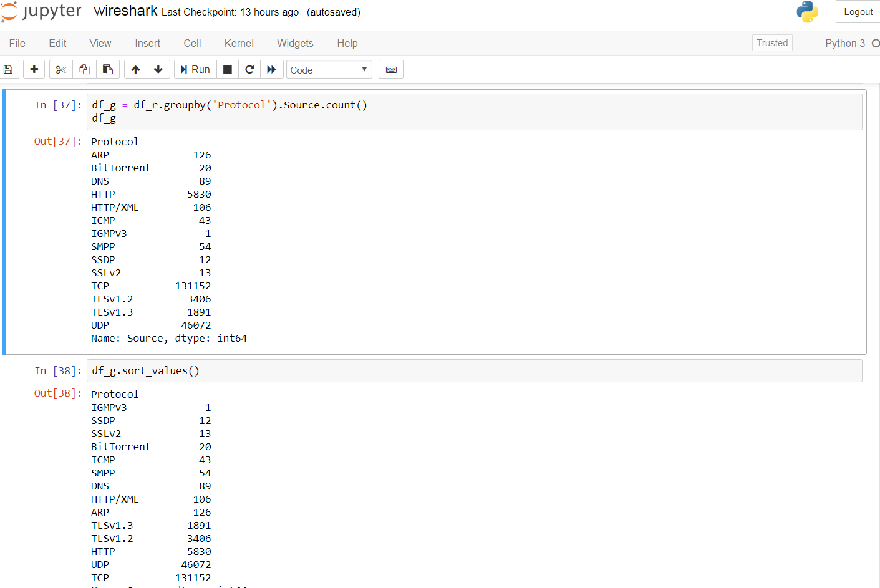The height and width of the screenshot is (588, 880).
Task: Open the File menu
Action: pos(17,43)
